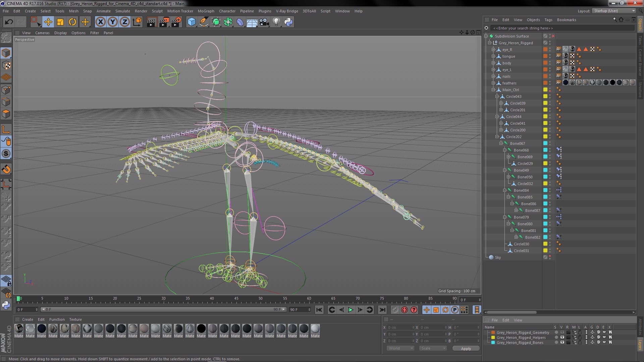Image resolution: width=644 pixels, height=362 pixels.
Task: Click the Apply coordinates button
Action: [466, 349]
